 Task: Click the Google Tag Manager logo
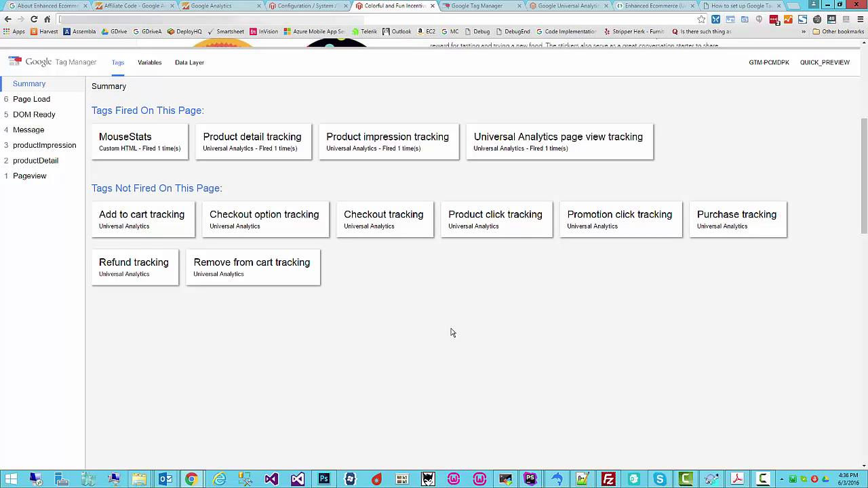[52, 62]
